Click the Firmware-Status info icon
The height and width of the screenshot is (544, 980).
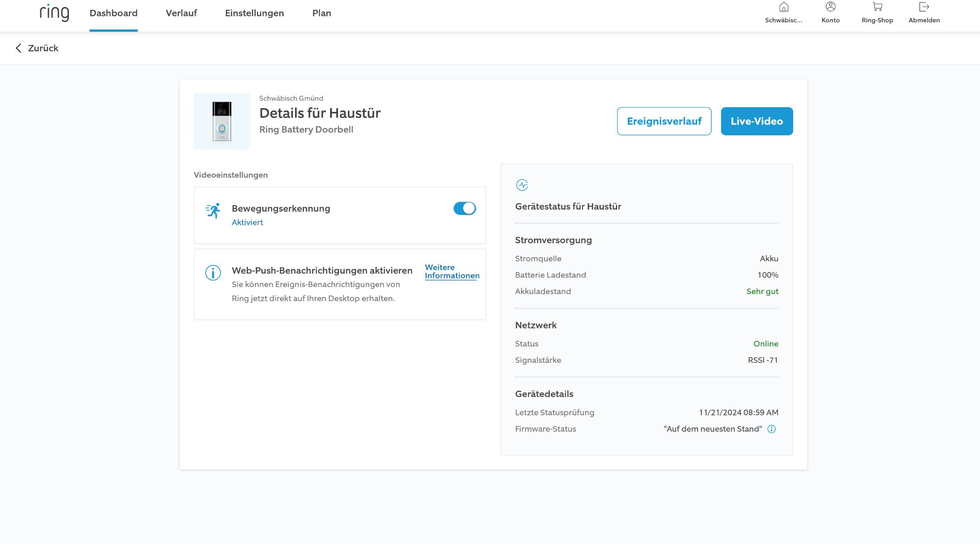771,429
